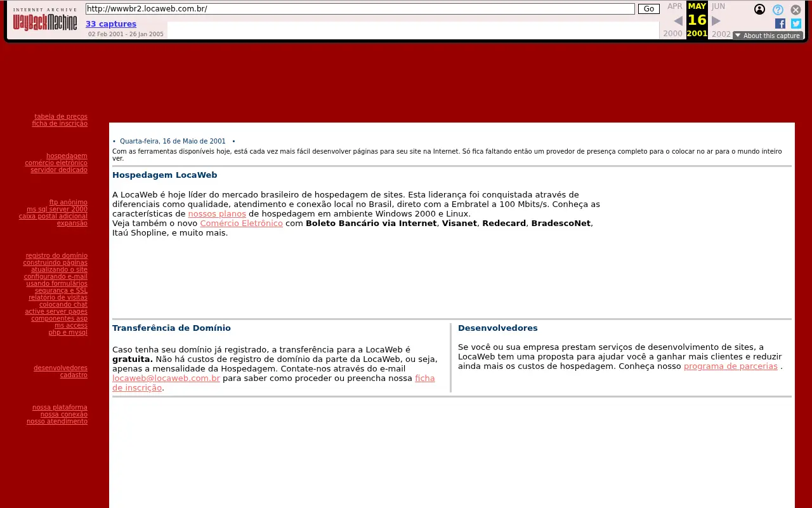
Task: Open nosso atendimento link
Action: (57, 422)
